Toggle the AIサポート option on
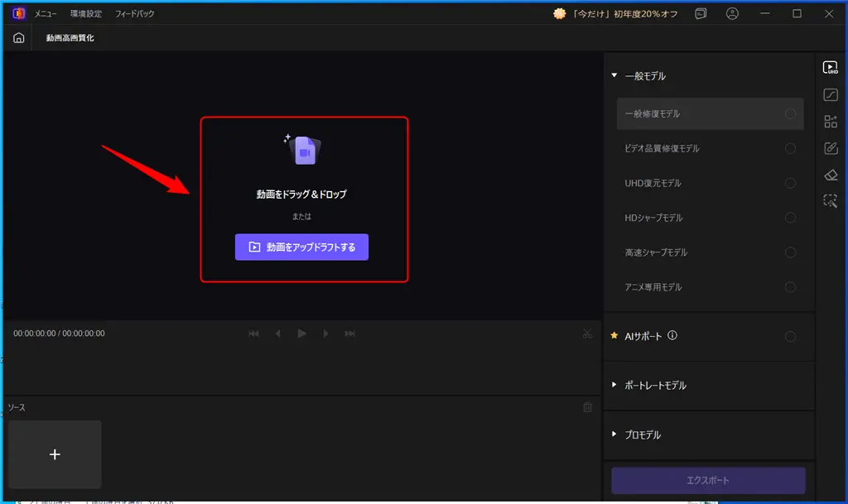The image size is (848, 504). click(791, 337)
